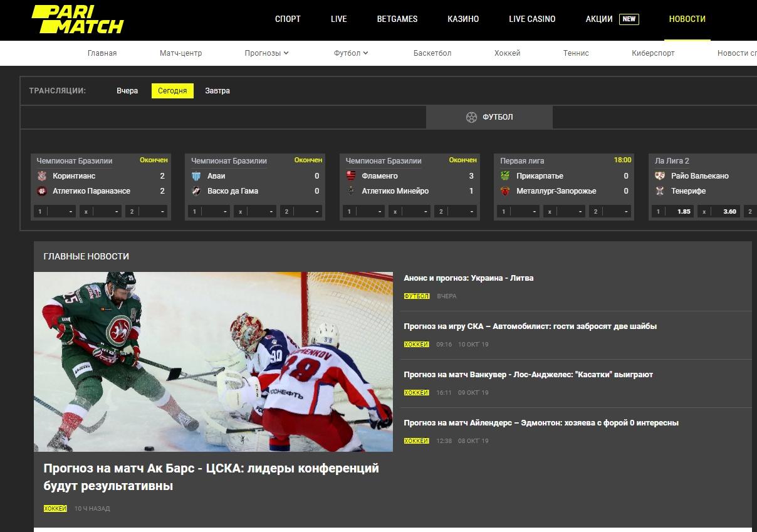
Task: Click the Фламенго team crest
Action: [x=351, y=176]
